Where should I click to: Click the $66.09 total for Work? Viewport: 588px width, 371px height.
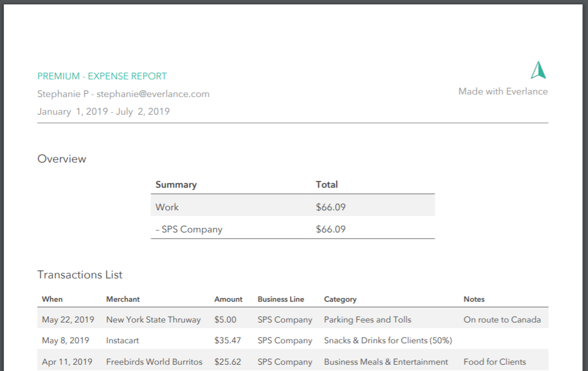click(x=331, y=207)
